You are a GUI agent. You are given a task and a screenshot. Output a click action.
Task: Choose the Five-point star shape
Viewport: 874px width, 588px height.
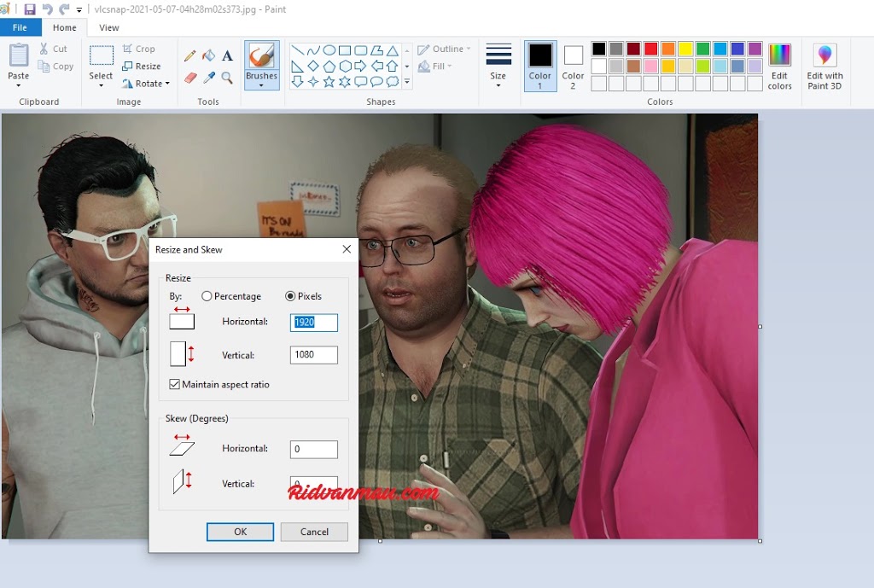tap(329, 82)
